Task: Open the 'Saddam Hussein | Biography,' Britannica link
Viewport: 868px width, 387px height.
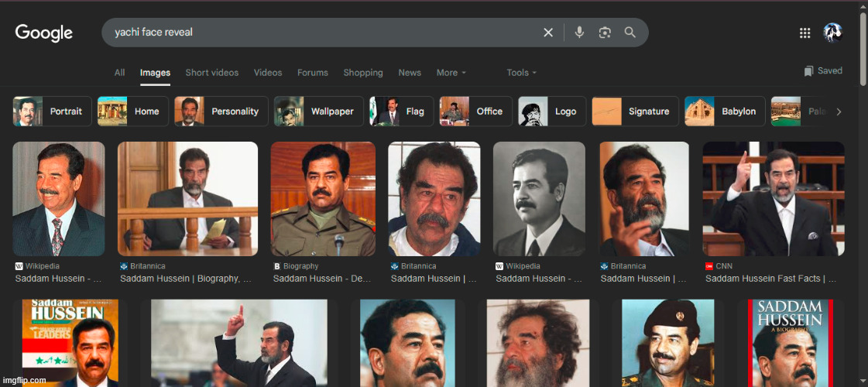Action: point(185,279)
